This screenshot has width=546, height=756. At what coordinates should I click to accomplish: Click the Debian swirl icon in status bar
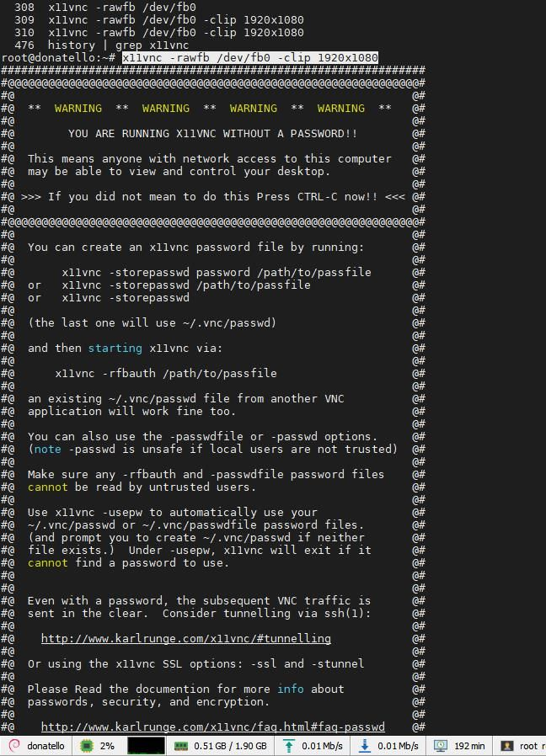(14, 746)
